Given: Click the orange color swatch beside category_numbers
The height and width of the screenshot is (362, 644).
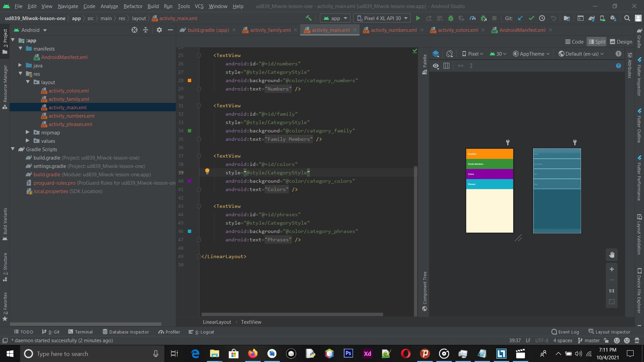Looking at the screenshot, I should (x=190, y=80).
